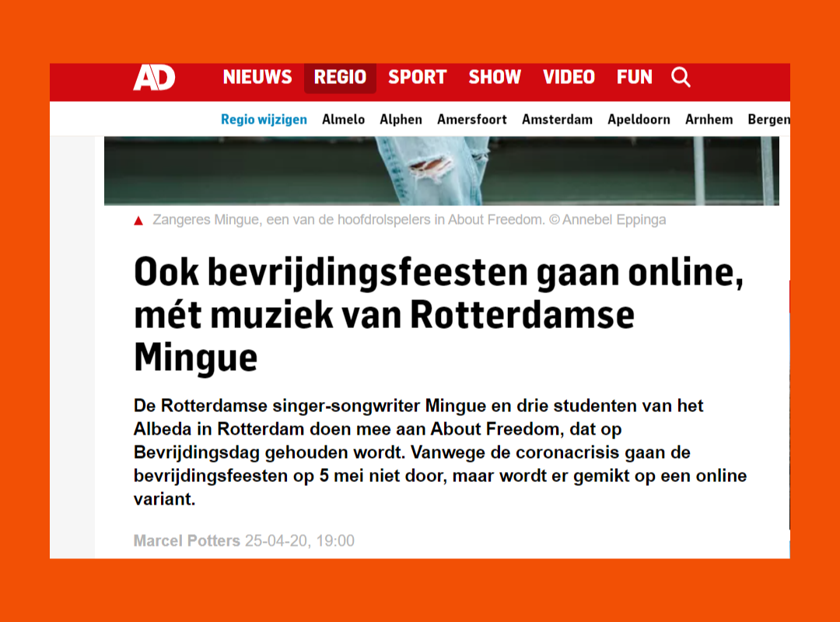Image resolution: width=840 pixels, height=622 pixels.
Task: Select the Regio tab
Action: (340, 78)
